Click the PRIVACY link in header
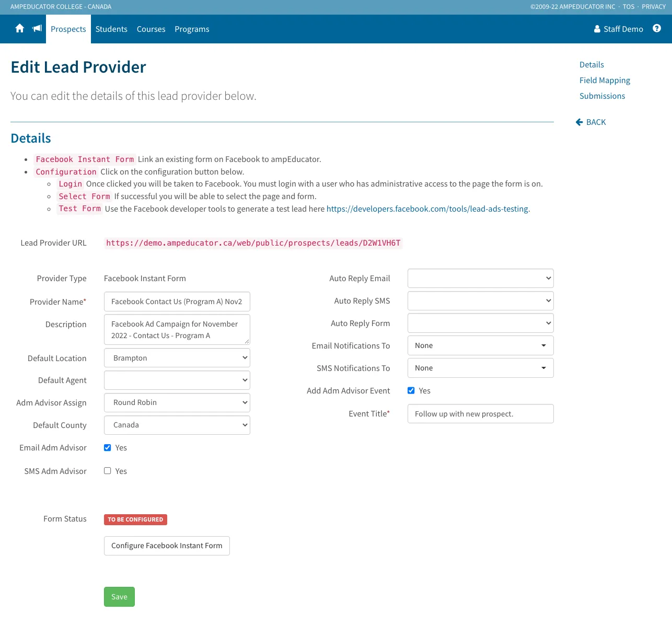 click(654, 7)
